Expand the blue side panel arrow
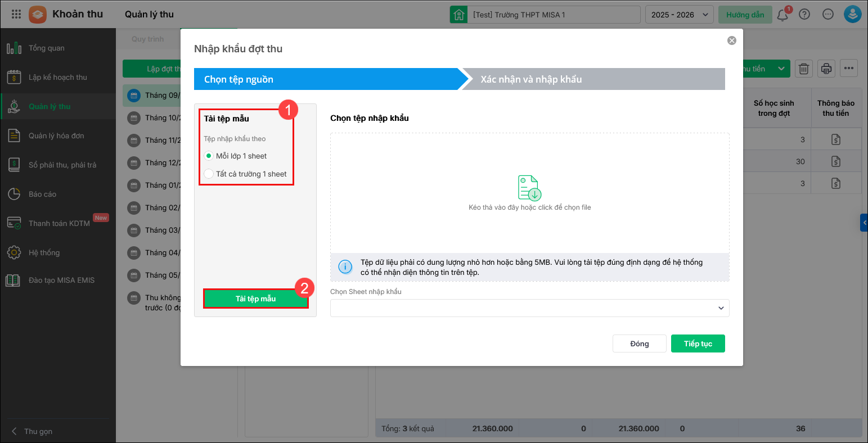Image resolution: width=868 pixels, height=443 pixels. pyautogui.click(x=864, y=223)
